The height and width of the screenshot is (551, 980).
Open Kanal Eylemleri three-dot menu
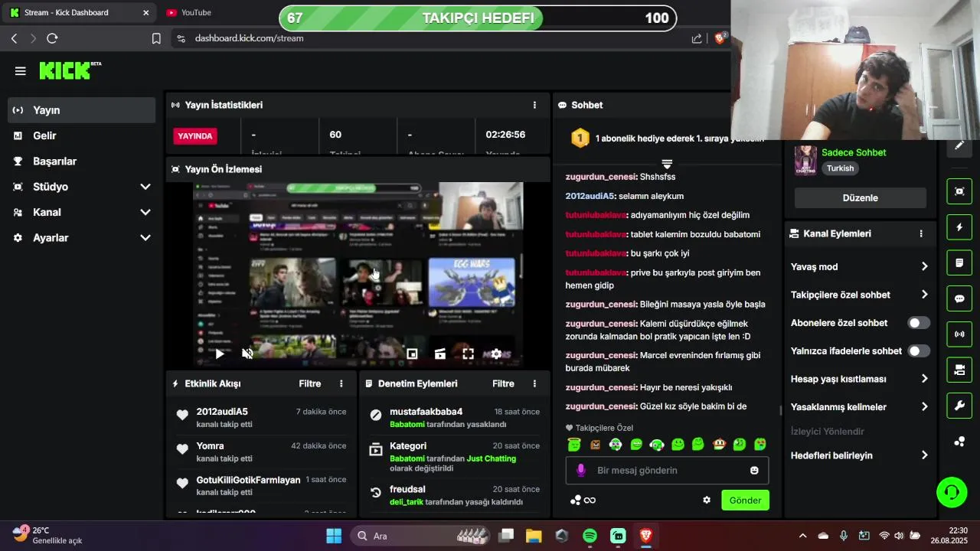921,233
